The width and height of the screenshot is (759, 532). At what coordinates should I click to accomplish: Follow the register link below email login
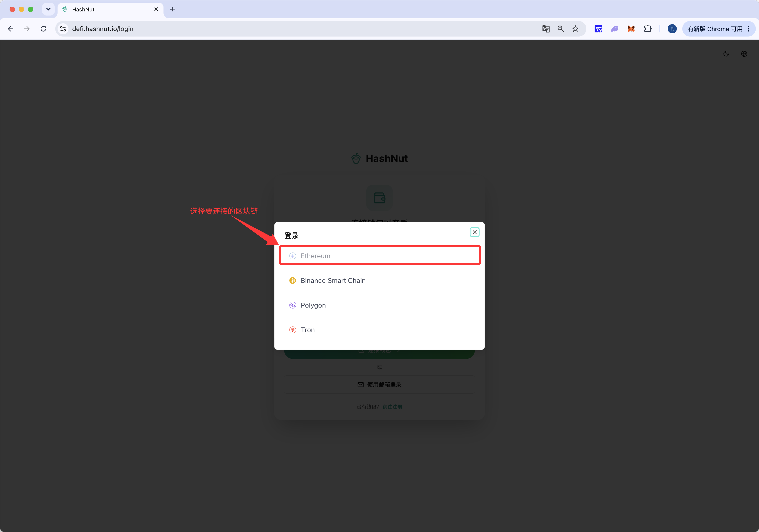[x=392, y=407]
